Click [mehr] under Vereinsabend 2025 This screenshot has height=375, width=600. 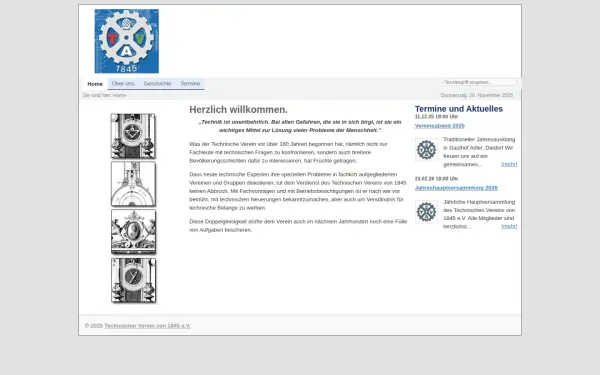509,164
